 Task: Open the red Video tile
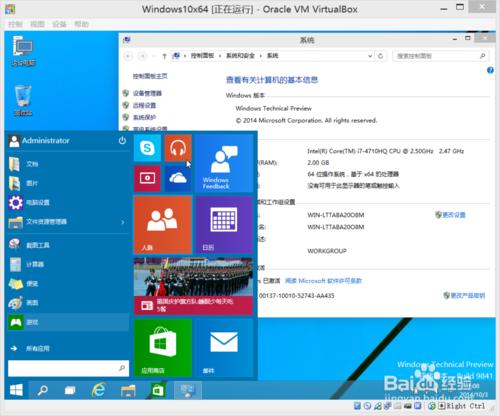tap(147, 178)
